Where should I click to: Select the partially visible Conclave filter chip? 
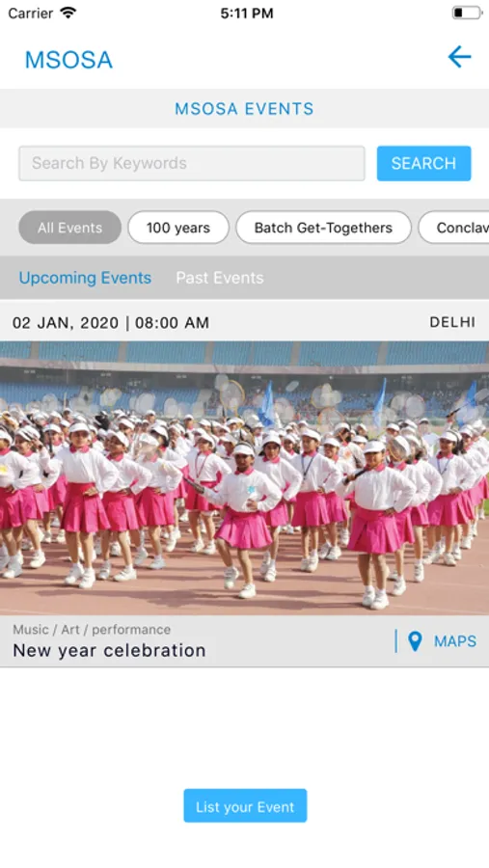(x=454, y=228)
